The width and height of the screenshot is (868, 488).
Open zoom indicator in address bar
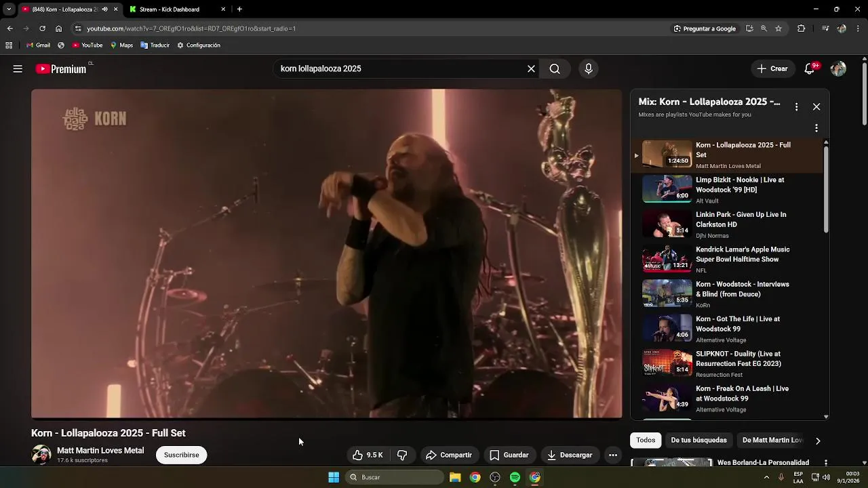tap(764, 28)
